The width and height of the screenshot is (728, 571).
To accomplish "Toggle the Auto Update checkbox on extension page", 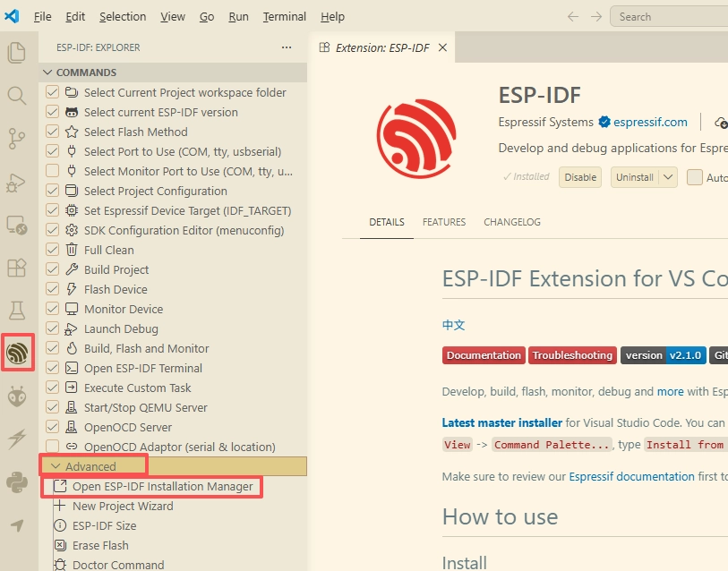I will [695, 177].
